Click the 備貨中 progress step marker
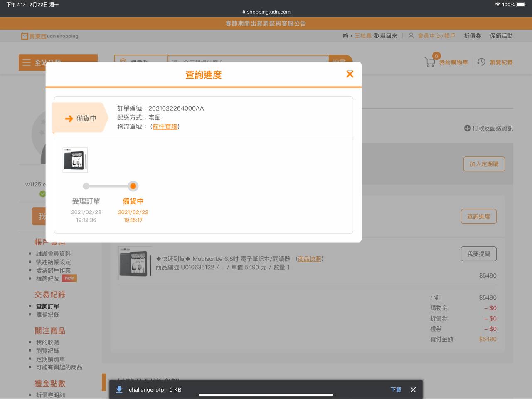This screenshot has height=399, width=532. pos(133,186)
